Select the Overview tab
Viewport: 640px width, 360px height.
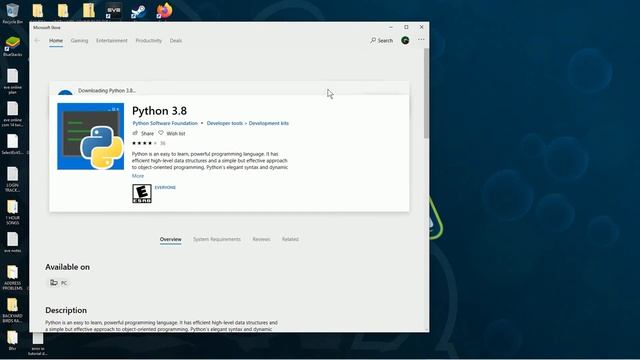171,239
